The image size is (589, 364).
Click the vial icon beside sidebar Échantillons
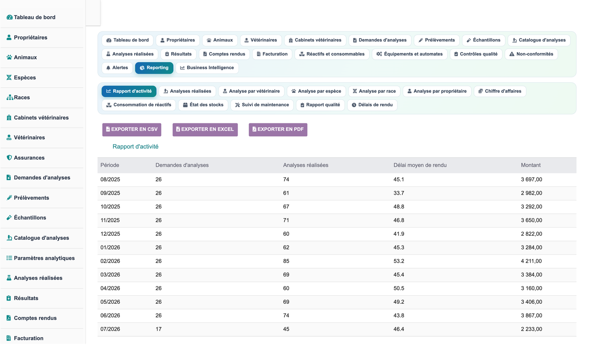pos(9,218)
